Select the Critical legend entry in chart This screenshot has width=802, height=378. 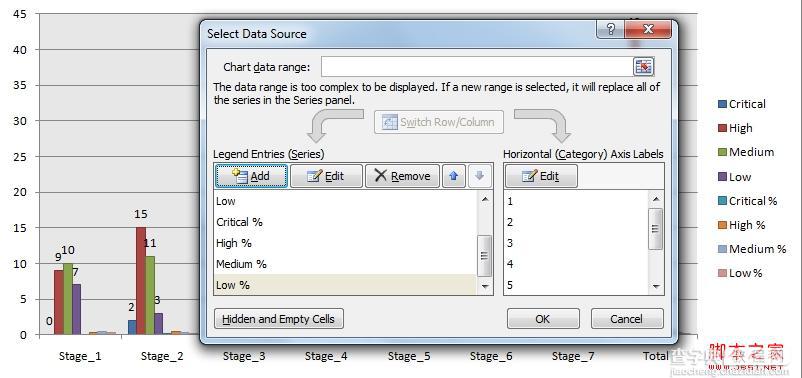[x=742, y=104]
